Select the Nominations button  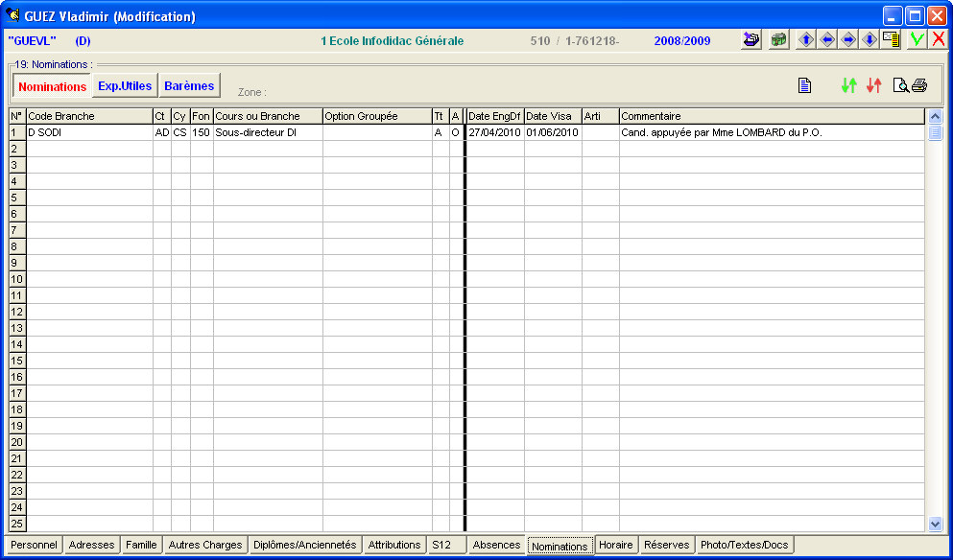point(52,86)
